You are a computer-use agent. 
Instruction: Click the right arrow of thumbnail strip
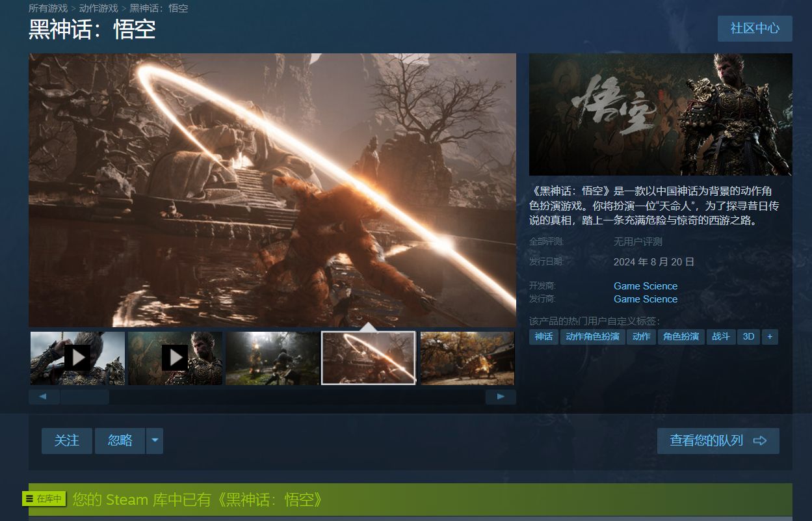[501, 397]
